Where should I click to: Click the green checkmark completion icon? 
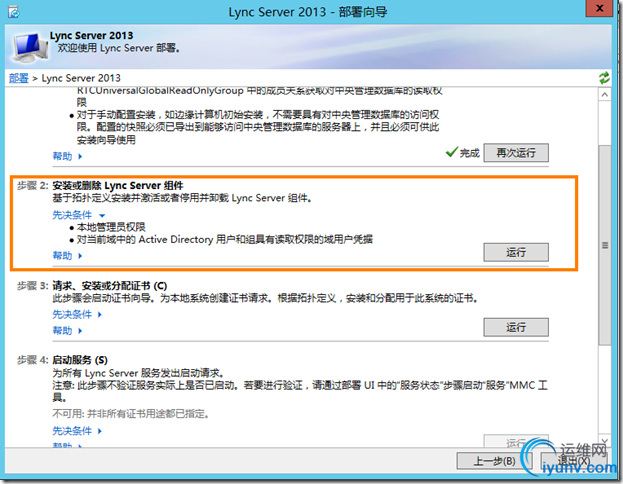tap(452, 152)
